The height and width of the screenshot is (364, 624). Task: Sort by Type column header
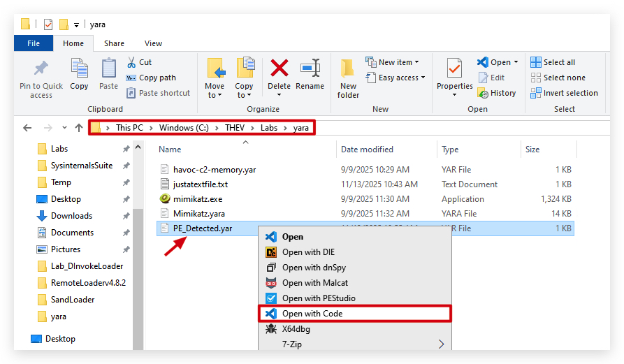pyautogui.click(x=450, y=150)
